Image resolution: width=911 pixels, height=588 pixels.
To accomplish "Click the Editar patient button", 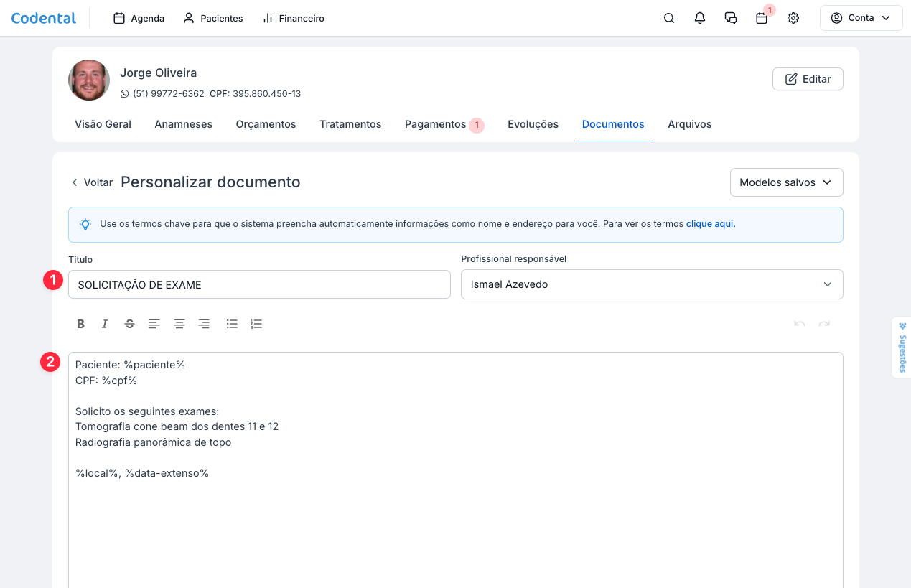I will [808, 79].
